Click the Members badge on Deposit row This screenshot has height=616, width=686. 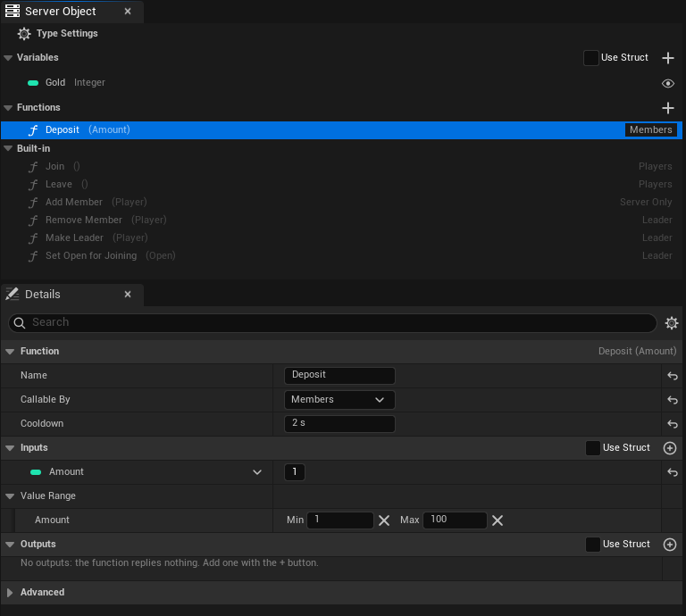point(650,129)
